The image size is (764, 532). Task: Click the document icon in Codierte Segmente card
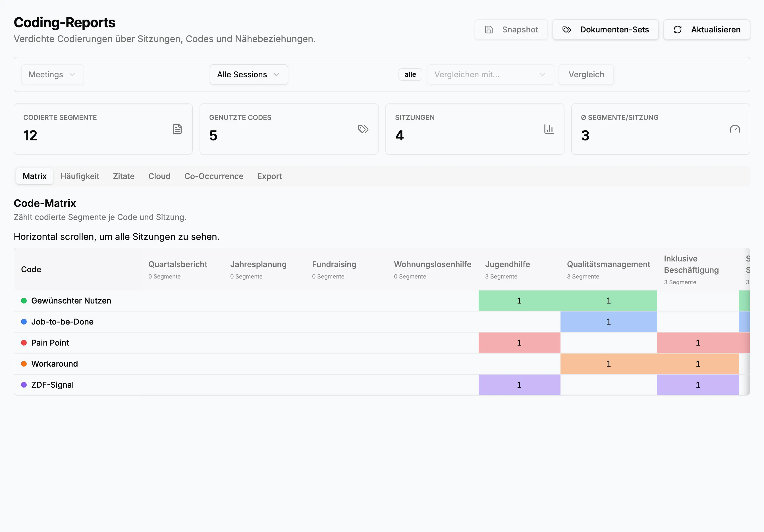pyautogui.click(x=177, y=129)
